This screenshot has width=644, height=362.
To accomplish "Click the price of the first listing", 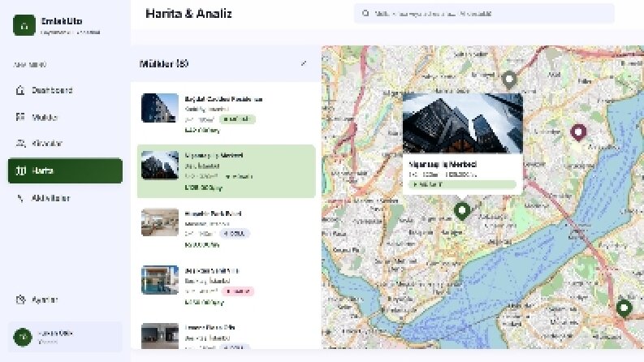I will coord(202,130).
